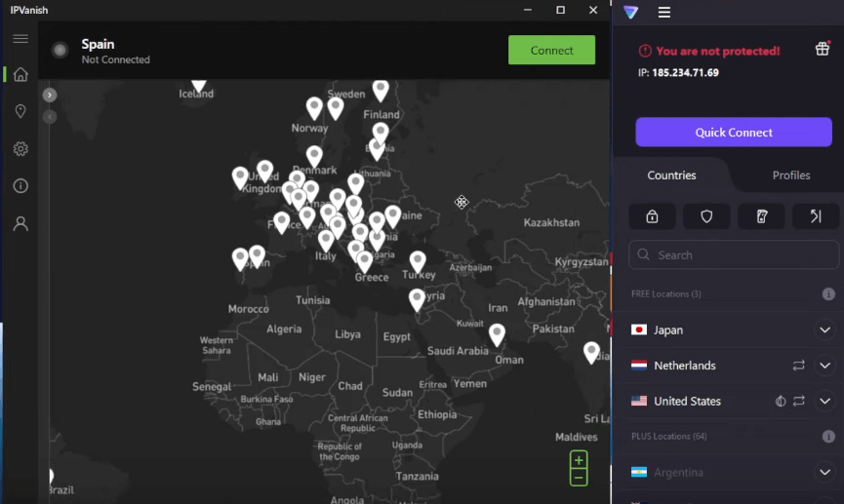844x504 pixels.
Task: Open IPVanish Locations pin icon in sidebar
Action: tap(20, 111)
